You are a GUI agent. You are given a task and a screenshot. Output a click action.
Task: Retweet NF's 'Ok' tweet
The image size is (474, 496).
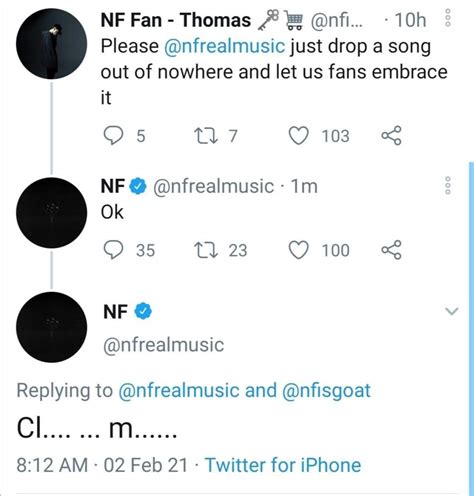(206, 250)
